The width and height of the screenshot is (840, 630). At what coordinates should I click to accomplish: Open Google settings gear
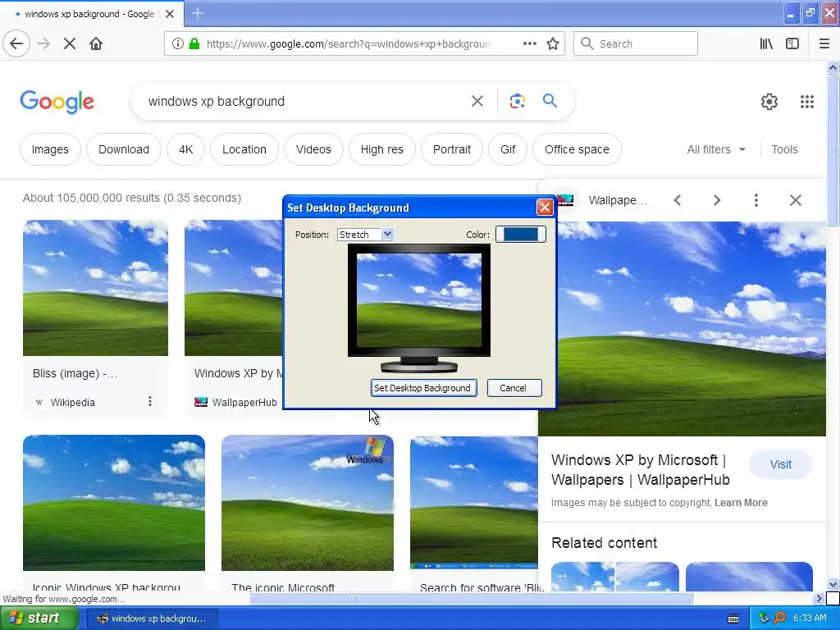[769, 101]
